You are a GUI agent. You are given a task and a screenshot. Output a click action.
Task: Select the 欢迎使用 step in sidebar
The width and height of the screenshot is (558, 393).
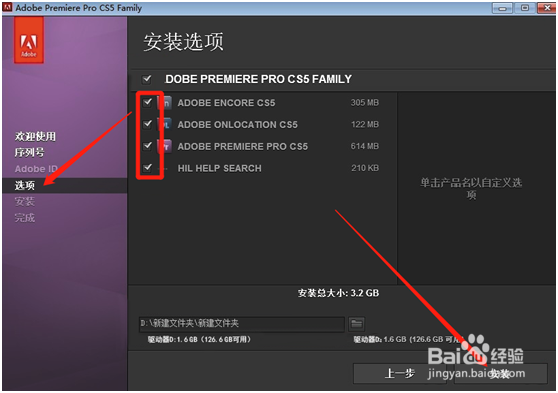[x=35, y=136]
